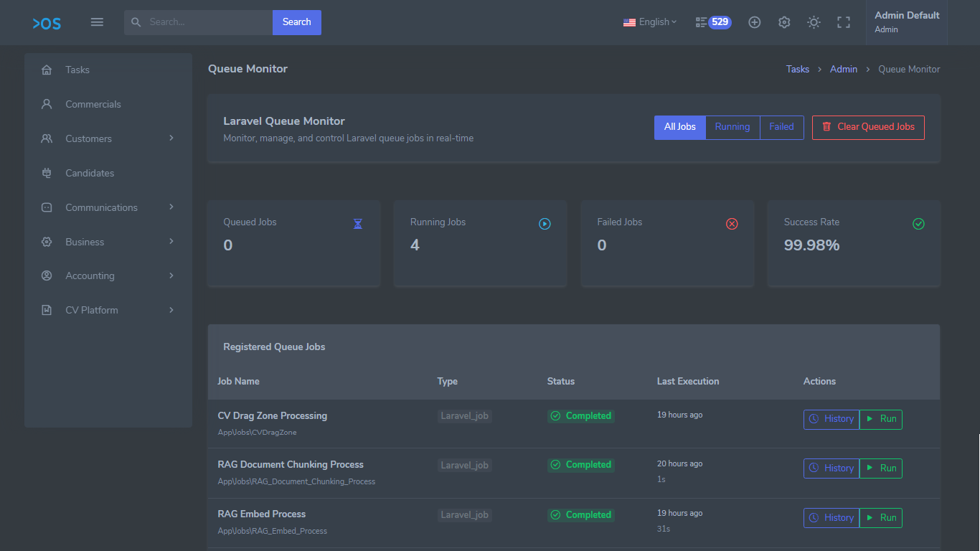
Task: Click the Actions column header
Action: coord(820,381)
